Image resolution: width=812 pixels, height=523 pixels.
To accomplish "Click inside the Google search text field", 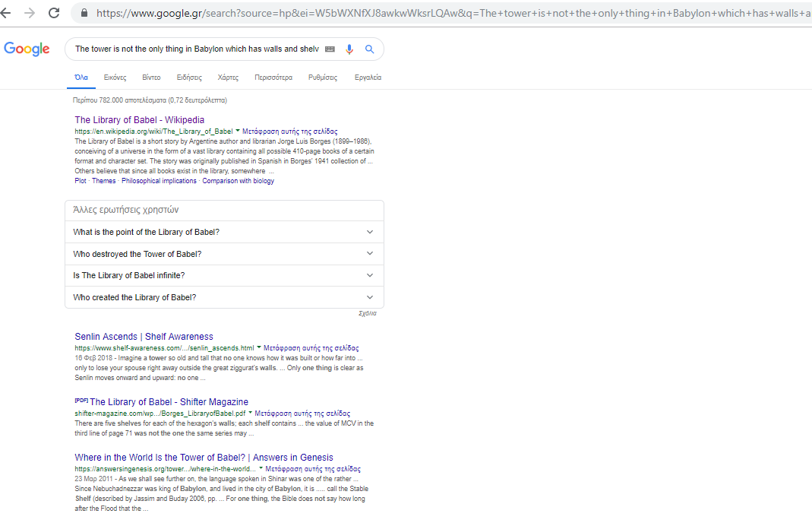I will (196, 49).
